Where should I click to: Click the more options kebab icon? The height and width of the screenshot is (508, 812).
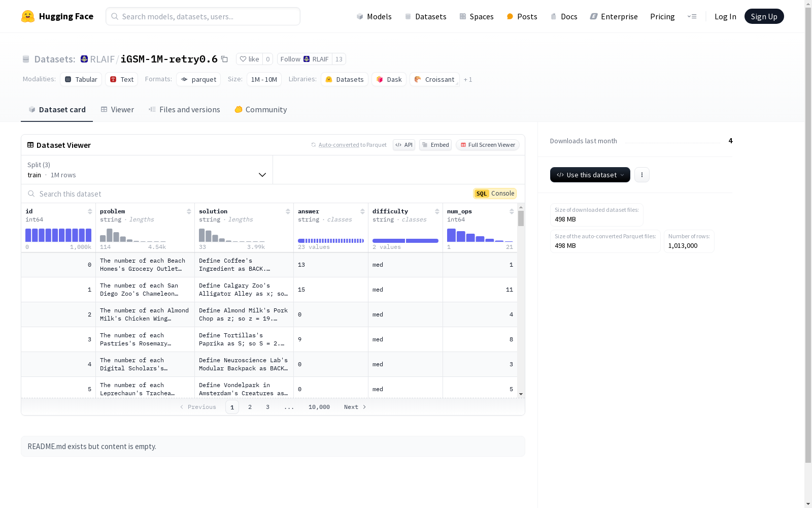tap(642, 175)
